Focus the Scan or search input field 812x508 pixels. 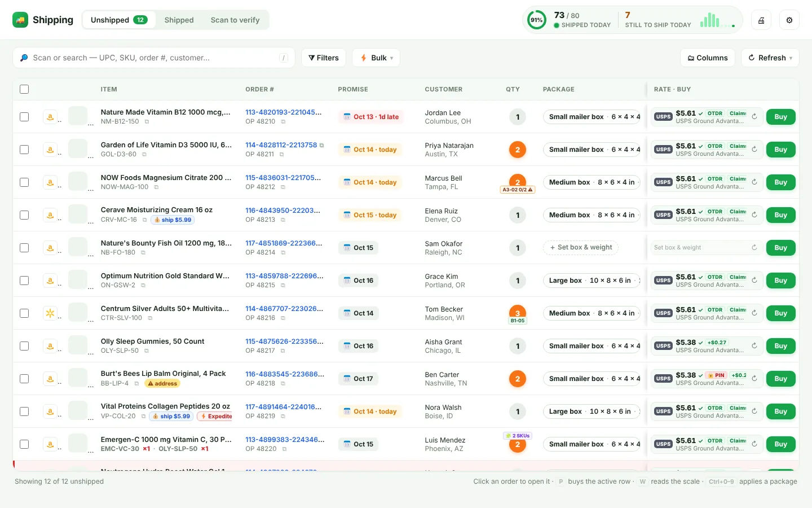pos(154,58)
